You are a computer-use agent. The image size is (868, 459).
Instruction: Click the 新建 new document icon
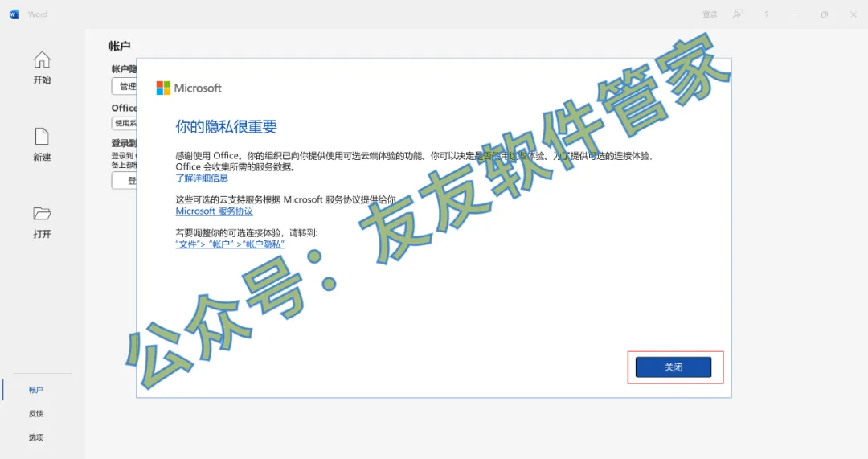42,137
